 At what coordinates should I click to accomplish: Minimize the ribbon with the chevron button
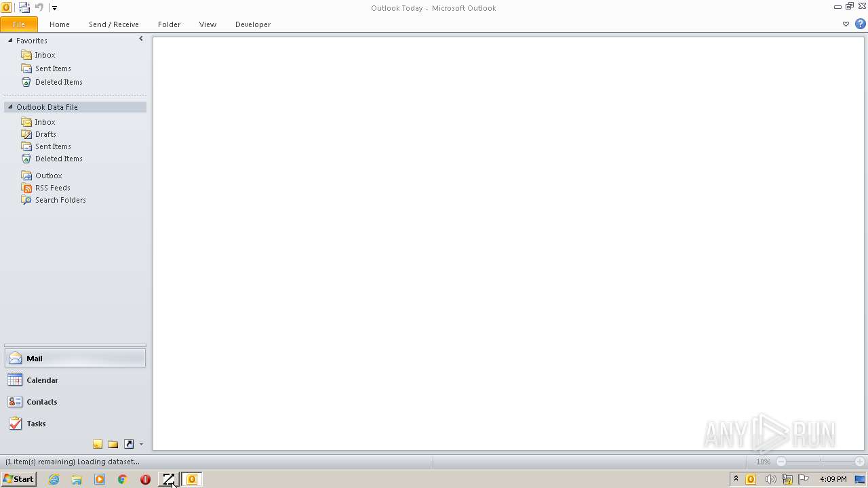(x=846, y=24)
